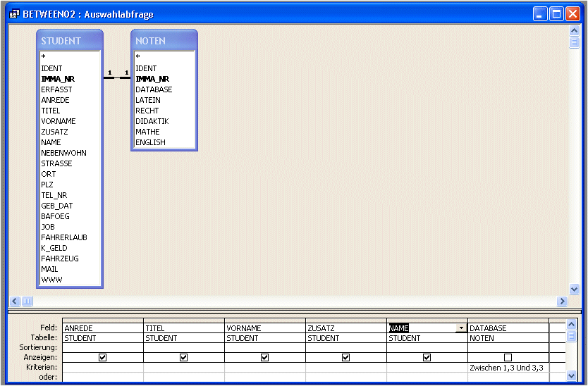Select ANREDE field in STUDENT table

point(55,100)
